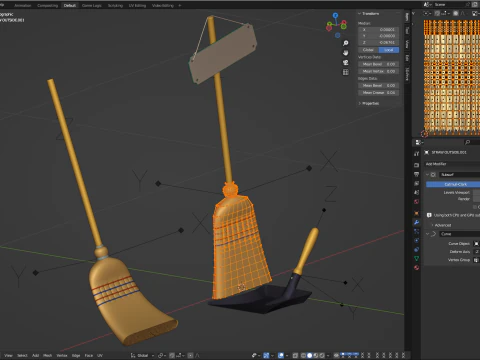This screenshot has width=480, height=360.
Task: Open the Vertex menu in viewport footer
Action: (x=62, y=355)
